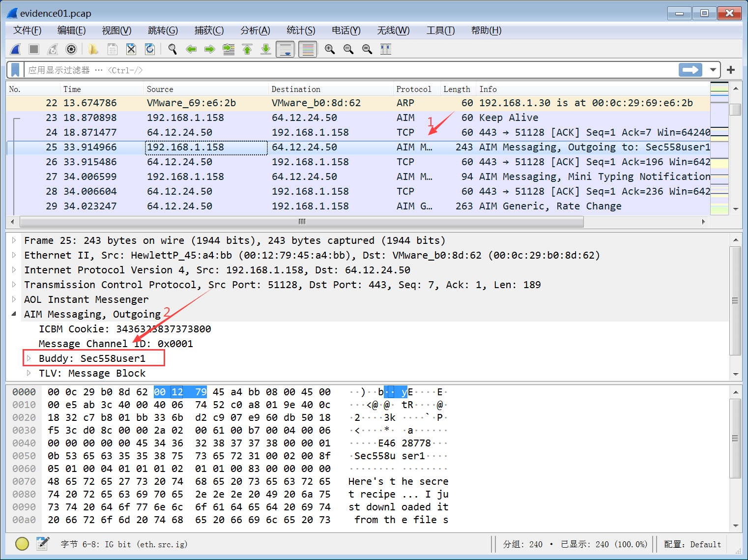Screen dimensions: 748x560
Task: Open capture options gear icon
Action: [x=71, y=49]
